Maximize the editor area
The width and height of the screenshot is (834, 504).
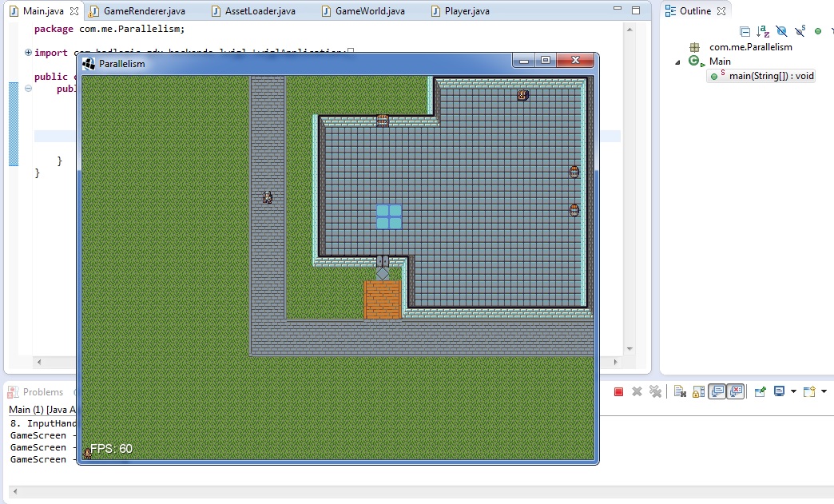pos(636,10)
